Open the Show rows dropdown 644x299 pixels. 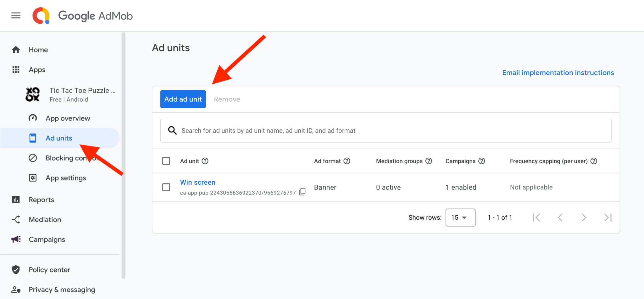pyautogui.click(x=460, y=217)
